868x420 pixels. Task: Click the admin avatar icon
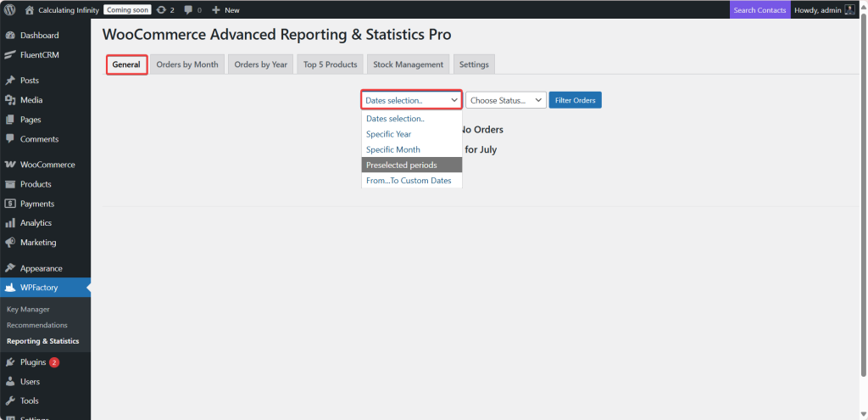click(x=849, y=10)
